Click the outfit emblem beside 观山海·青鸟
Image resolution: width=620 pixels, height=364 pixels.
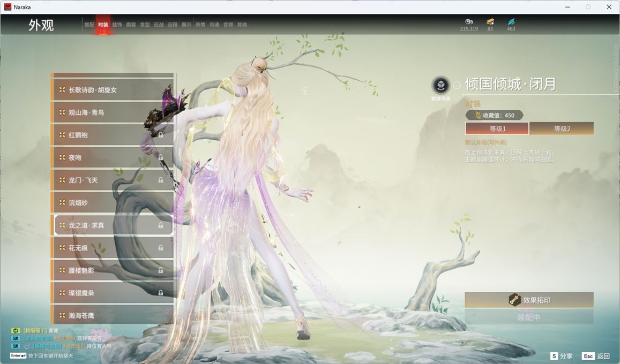coord(62,112)
